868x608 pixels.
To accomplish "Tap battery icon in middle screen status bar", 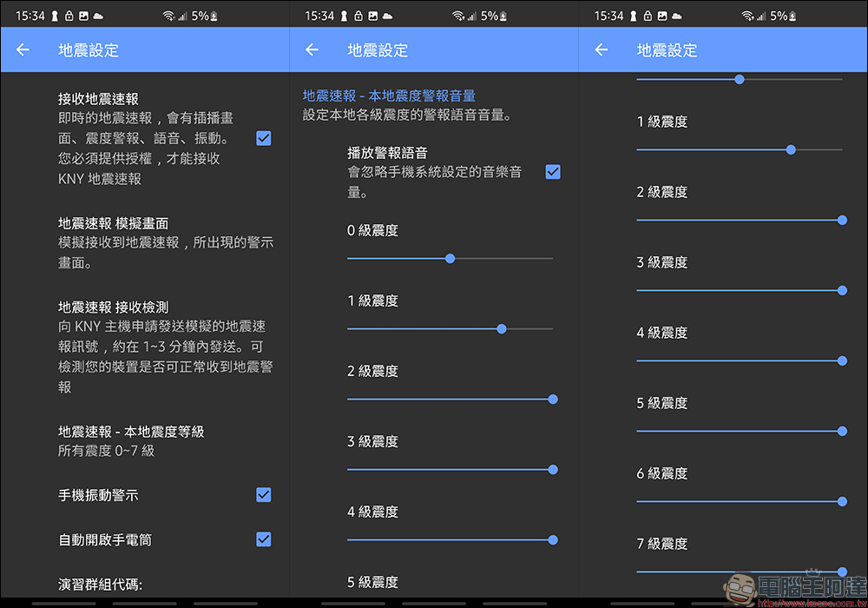I will coord(503,16).
